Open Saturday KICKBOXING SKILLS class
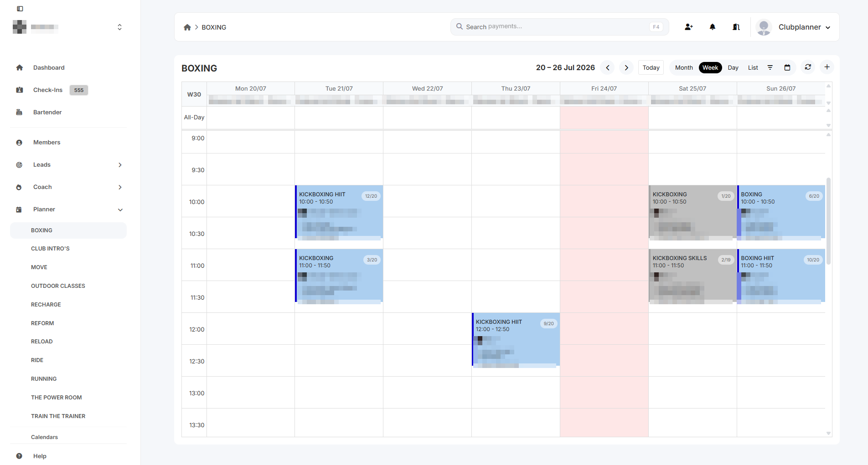The width and height of the screenshot is (868, 465). (x=692, y=276)
